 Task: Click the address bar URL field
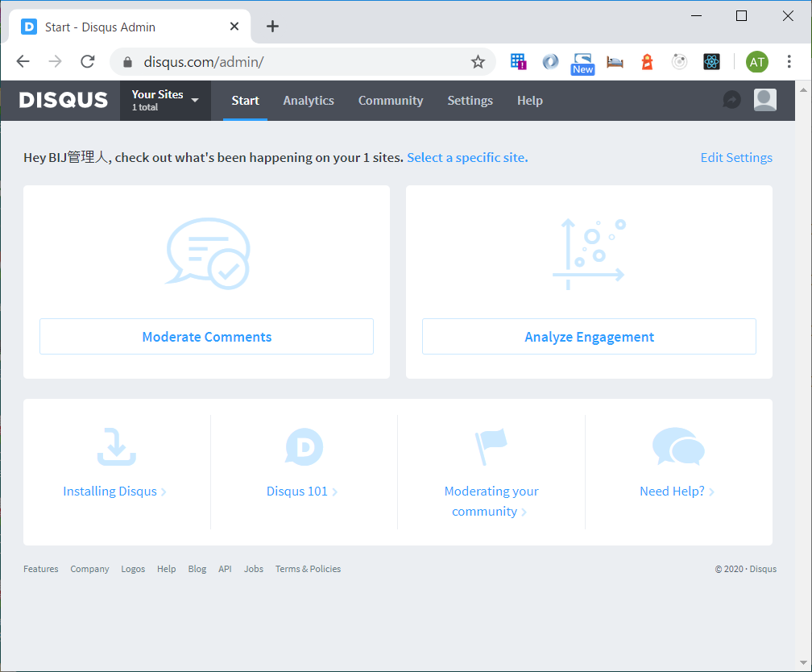[302, 62]
